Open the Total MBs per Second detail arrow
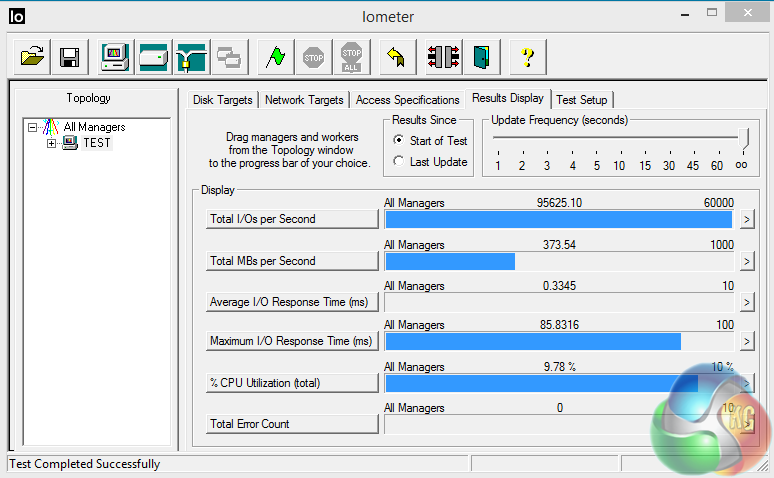 click(747, 261)
